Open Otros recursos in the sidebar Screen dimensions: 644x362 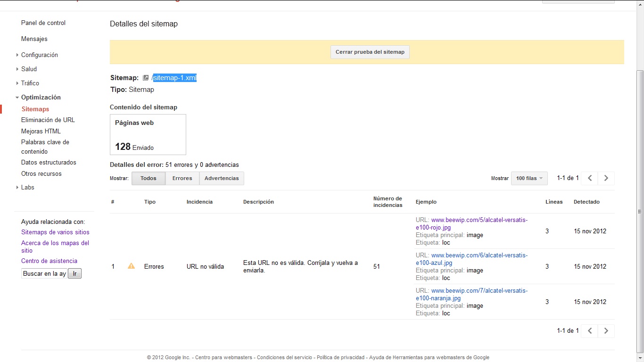click(41, 174)
